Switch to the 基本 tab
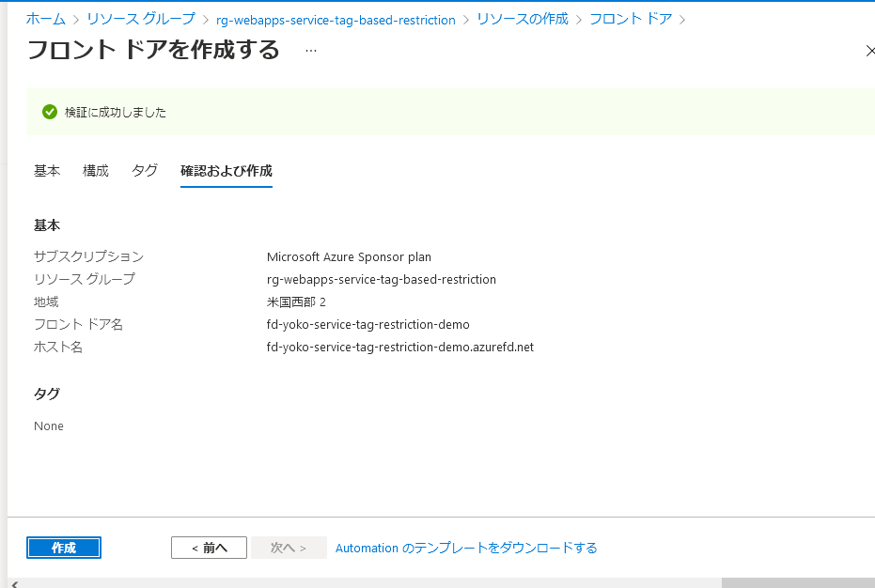This screenshot has width=875, height=588. pyautogui.click(x=47, y=171)
